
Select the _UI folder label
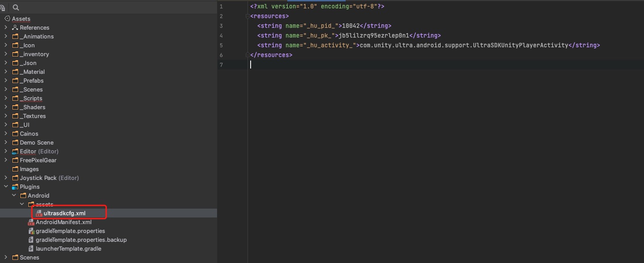coord(25,125)
